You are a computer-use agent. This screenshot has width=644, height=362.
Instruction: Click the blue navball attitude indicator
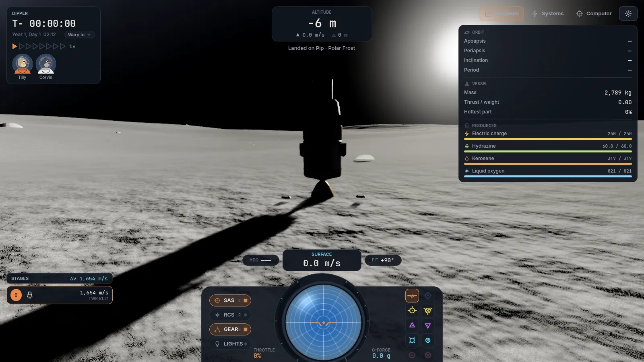pos(323,323)
